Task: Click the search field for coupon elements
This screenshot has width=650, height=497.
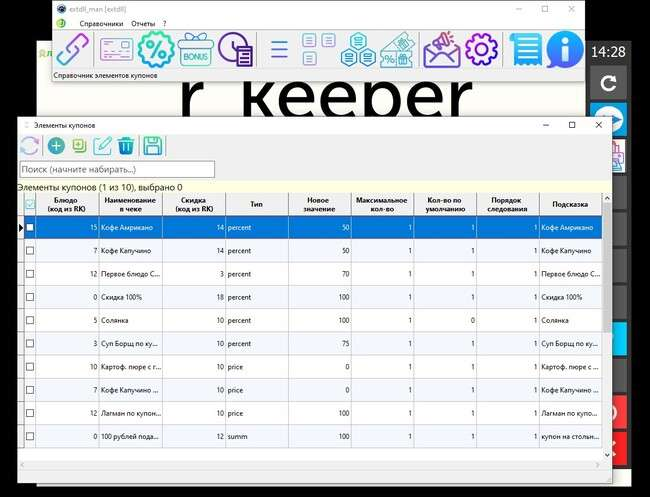Action: (x=117, y=170)
